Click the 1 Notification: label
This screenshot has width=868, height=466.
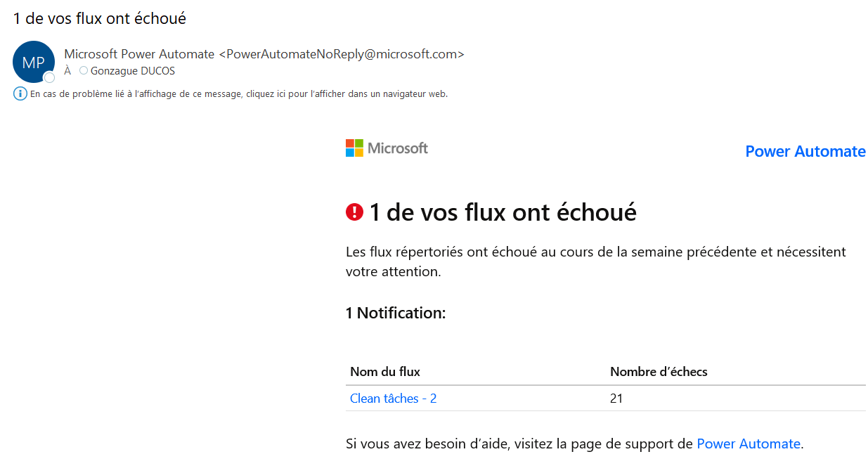[396, 313]
